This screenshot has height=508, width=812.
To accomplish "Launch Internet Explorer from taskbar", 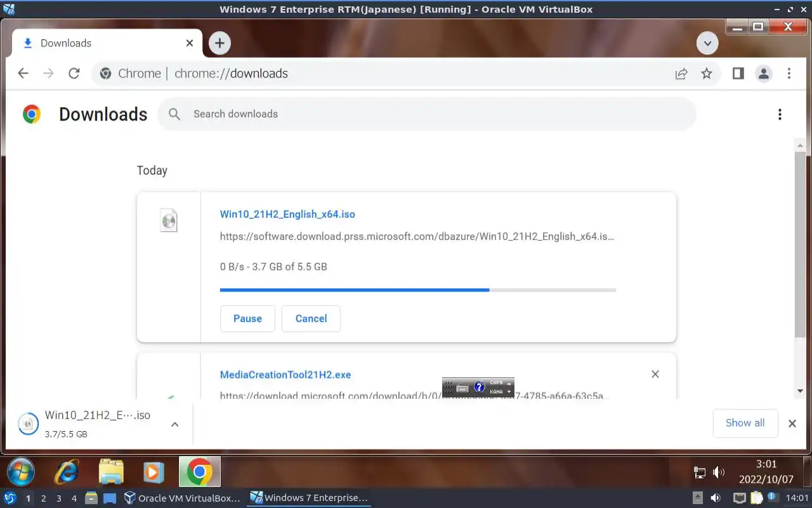I will (x=67, y=472).
